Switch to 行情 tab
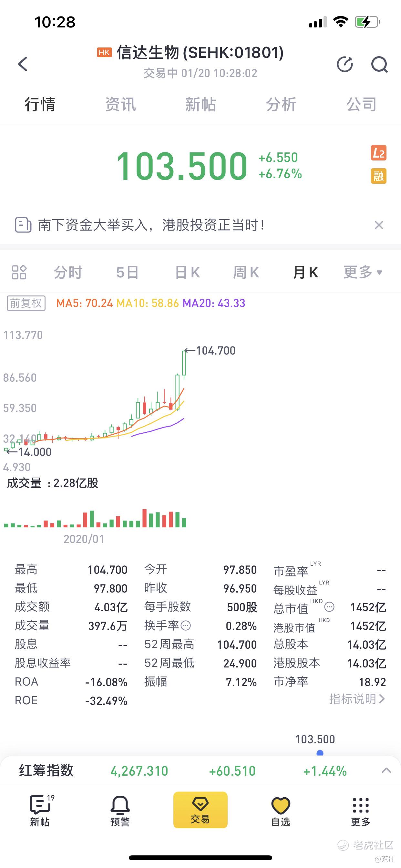The image size is (401, 868). pos(40,104)
